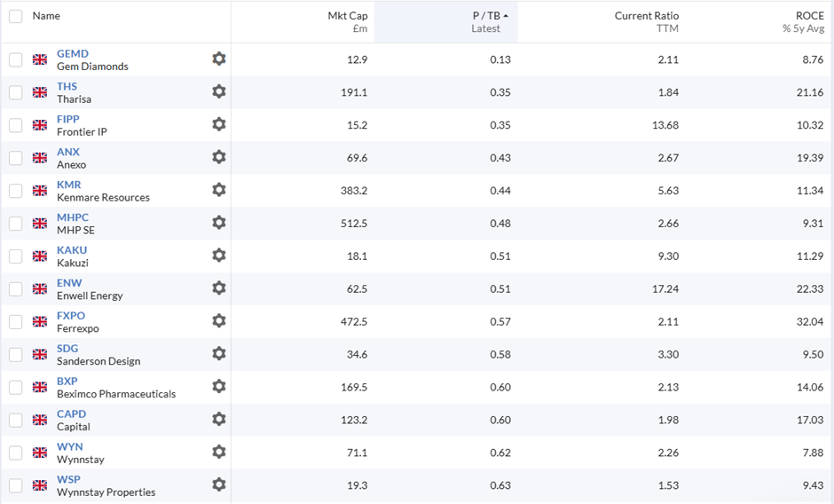This screenshot has width=834, height=504.
Task: Click the UK flag beside ANX
Action: coord(40,158)
